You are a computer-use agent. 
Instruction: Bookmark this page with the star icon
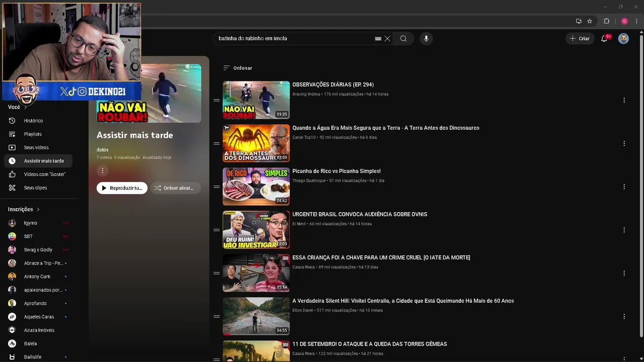tap(590, 21)
